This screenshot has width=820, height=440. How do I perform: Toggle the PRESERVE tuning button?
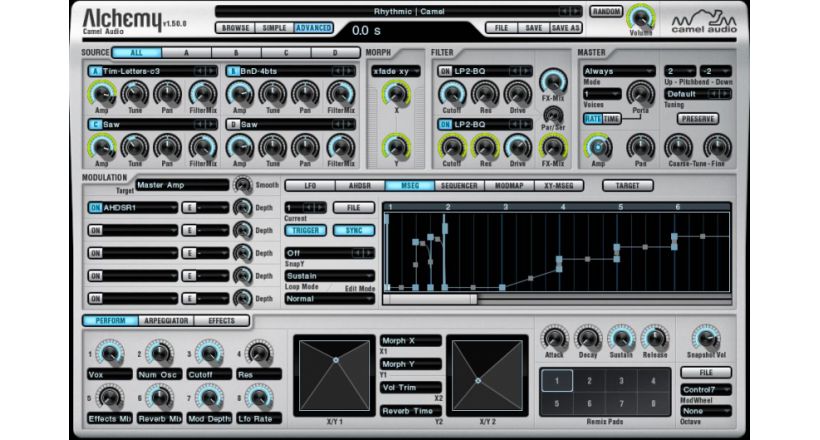698,119
